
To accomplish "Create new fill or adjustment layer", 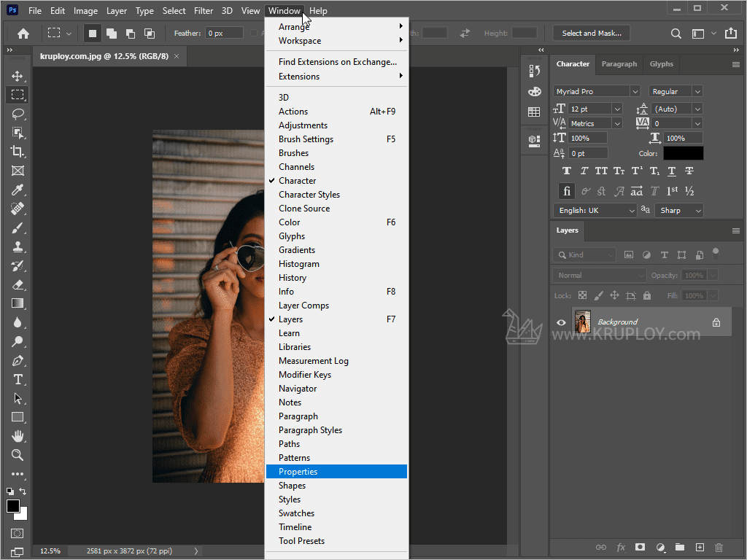I will [660, 547].
